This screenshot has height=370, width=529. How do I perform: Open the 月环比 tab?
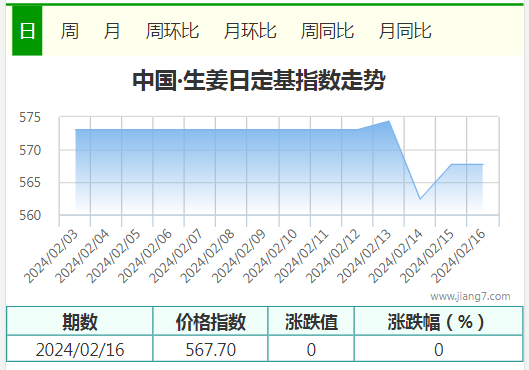(x=250, y=31)
